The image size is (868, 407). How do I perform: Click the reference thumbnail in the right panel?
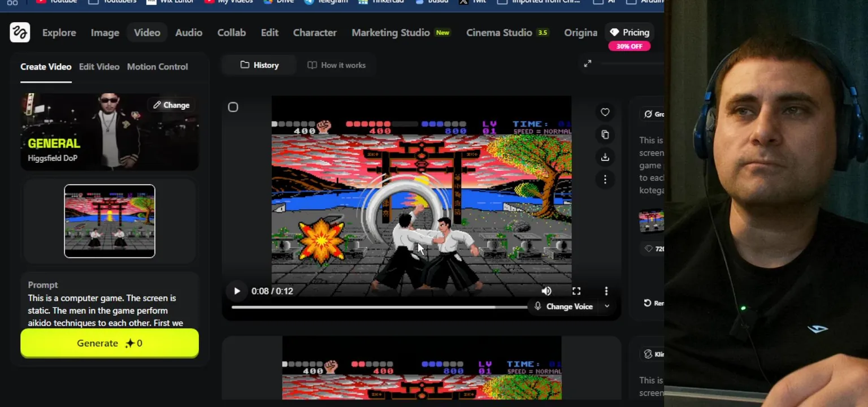(651, 221)
